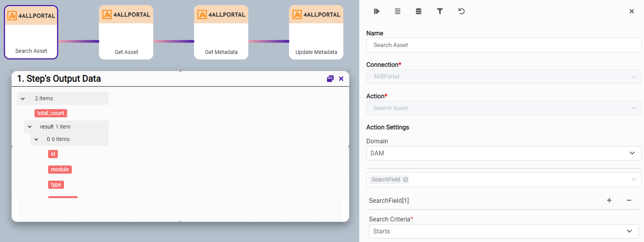The image size is (644, 242).
Task: Open the Domain dropdown showing DAM
Action: (503, 153)
